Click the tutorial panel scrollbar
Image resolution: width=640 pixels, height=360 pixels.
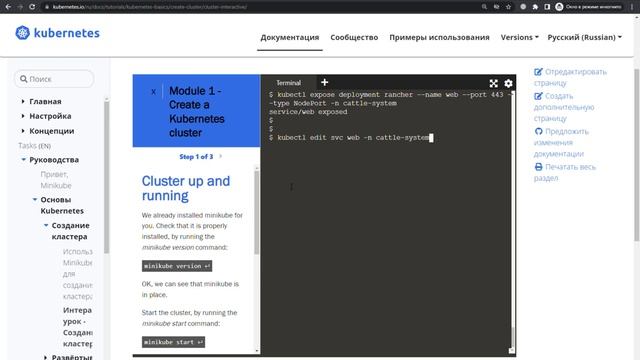click(x=257, y=212)
